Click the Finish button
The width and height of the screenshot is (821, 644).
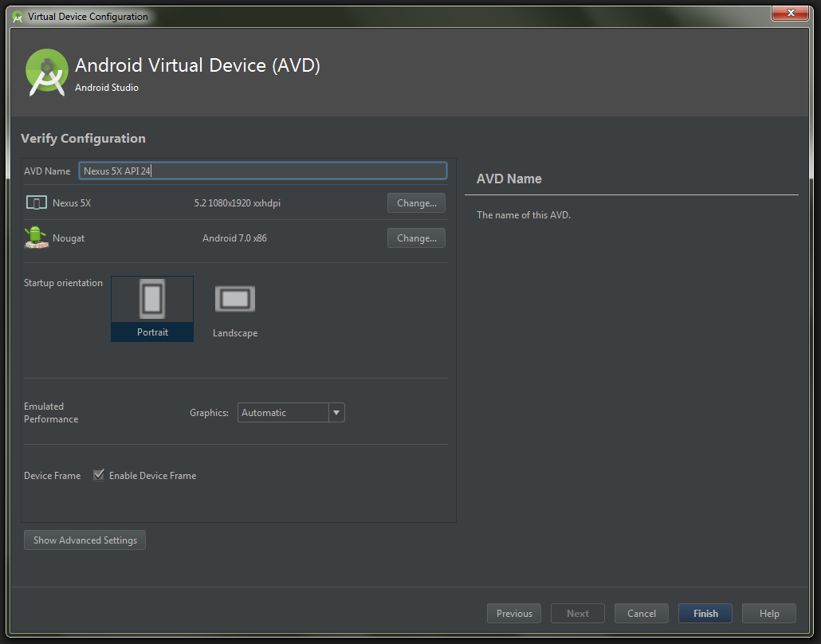click(x=705, y=613)
